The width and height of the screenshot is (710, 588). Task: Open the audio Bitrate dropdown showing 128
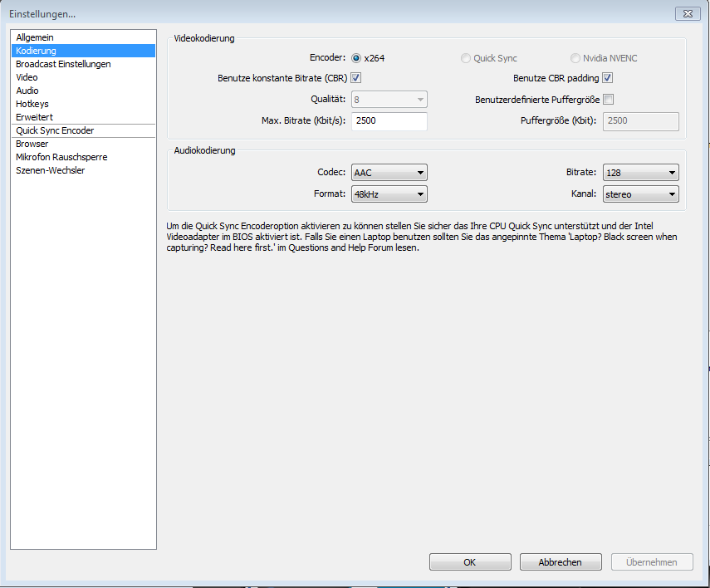click(x=641, y=173)
